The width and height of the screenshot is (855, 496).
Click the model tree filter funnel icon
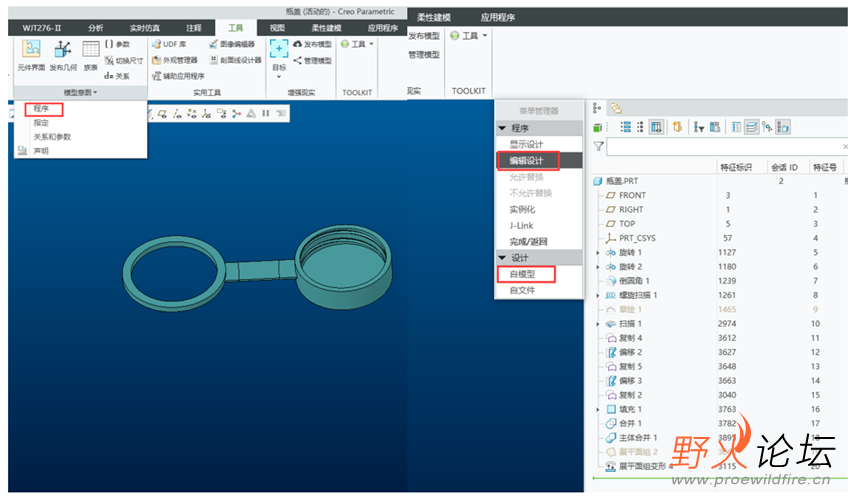point(598,146)
